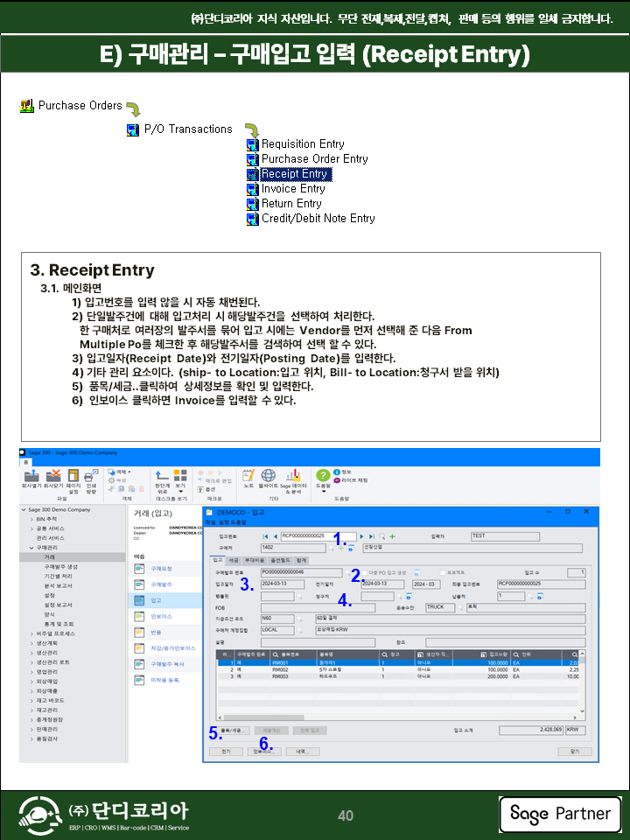The image size is (630, 840).
Task: Open the 구매요청 item in the 거래 list
Action: pos(161,569)
